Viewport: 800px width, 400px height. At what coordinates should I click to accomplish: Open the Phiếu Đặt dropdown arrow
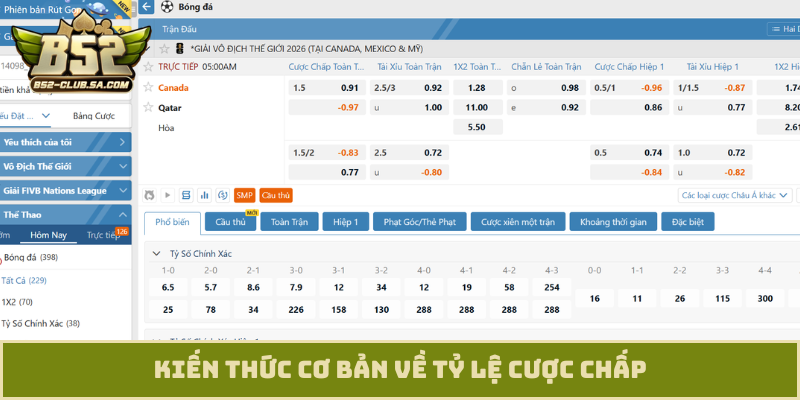pos(45,116)
